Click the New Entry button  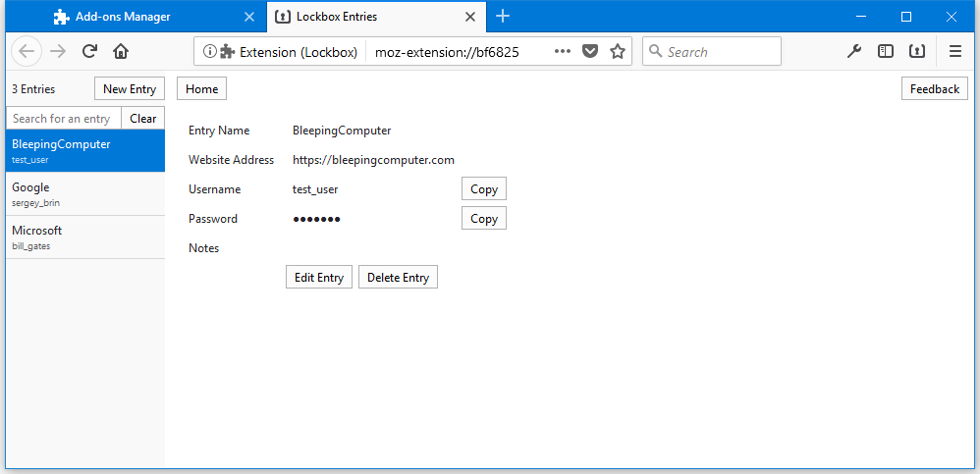click(x=130, y=88)
